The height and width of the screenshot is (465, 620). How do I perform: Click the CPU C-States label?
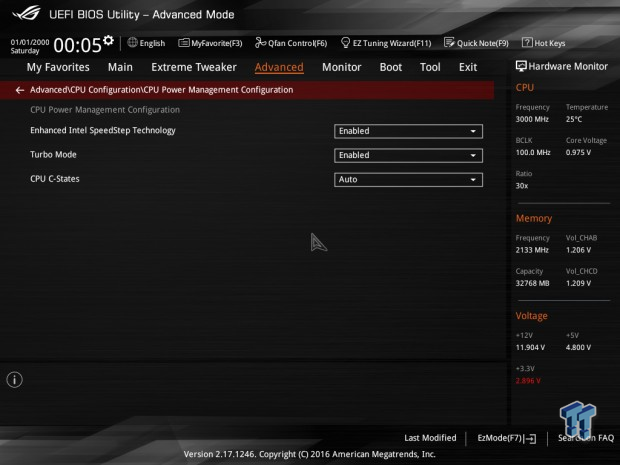(55, 179)
